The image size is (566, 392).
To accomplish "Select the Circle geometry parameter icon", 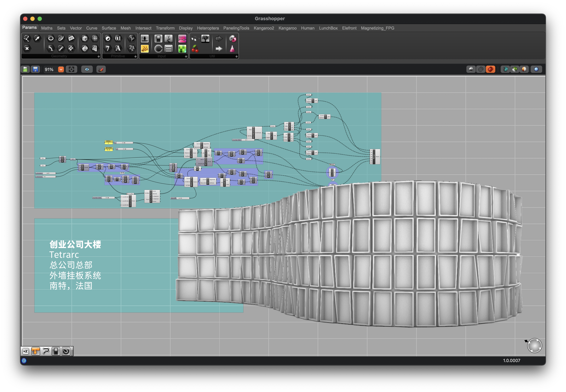I will [51, 38].
